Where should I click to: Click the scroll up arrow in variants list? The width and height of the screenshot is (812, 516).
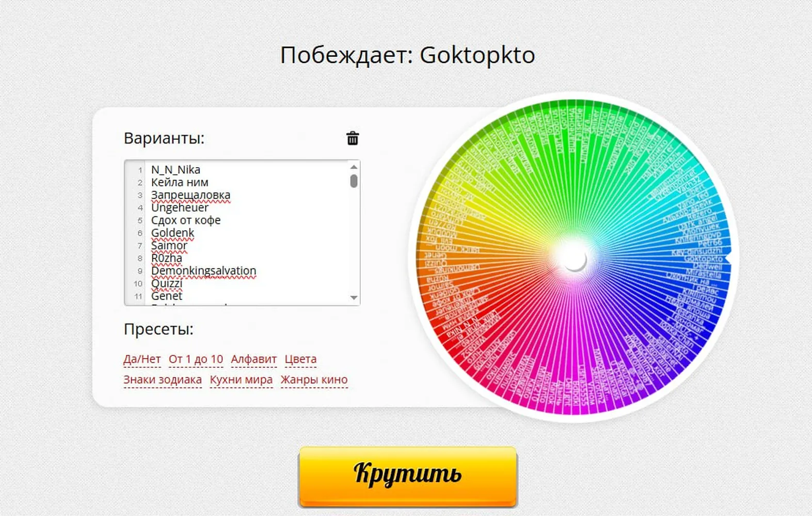354,167
